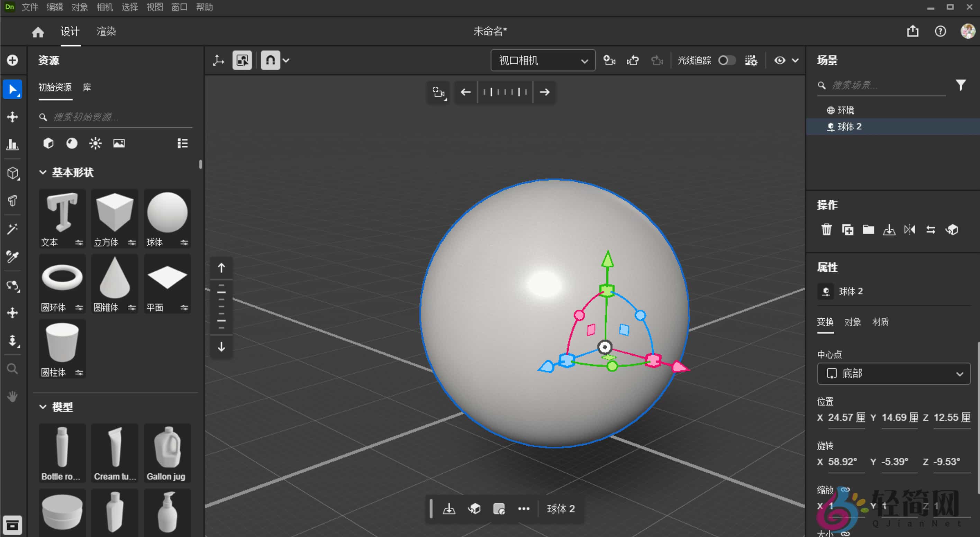The height and width of the screenshot is (537, 980).
Task: Toggle the render settings eye icon above scene panel
Action: click(780, 60)
